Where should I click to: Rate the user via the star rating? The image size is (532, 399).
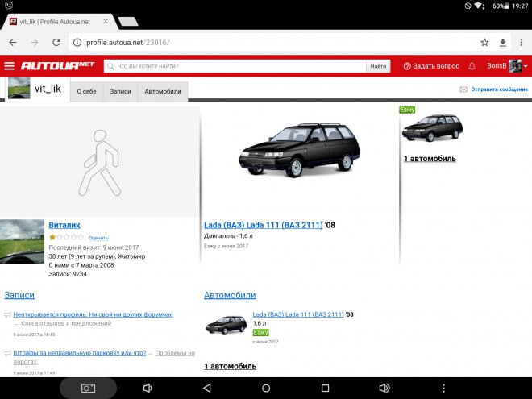pyautogui.click(x=67, y=238)
